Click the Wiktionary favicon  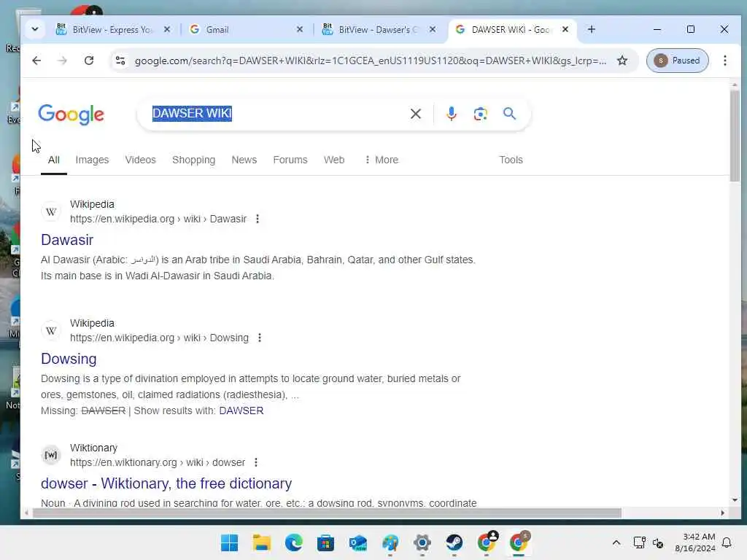[x=51, y=455]
